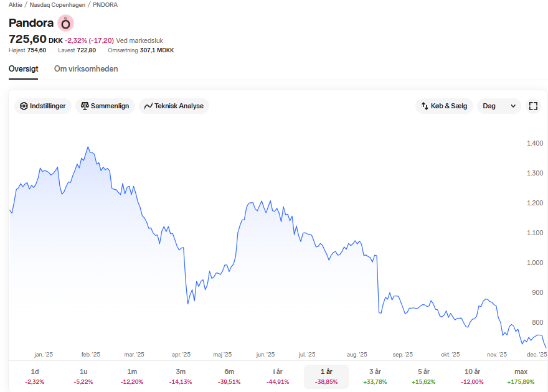The height and width of the screenshot is (392, 548).
Task: Click the chevron arrow beside Dag
Action: [x=513, y=106]
